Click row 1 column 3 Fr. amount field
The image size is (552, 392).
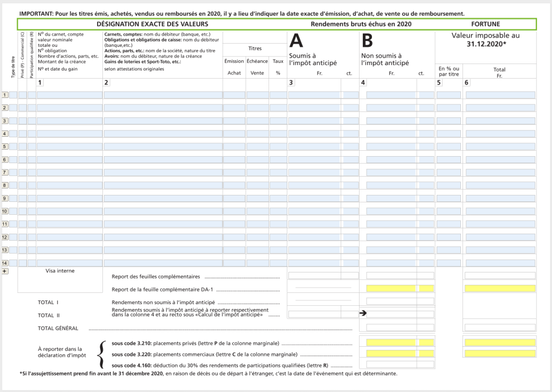click(314, 95)
